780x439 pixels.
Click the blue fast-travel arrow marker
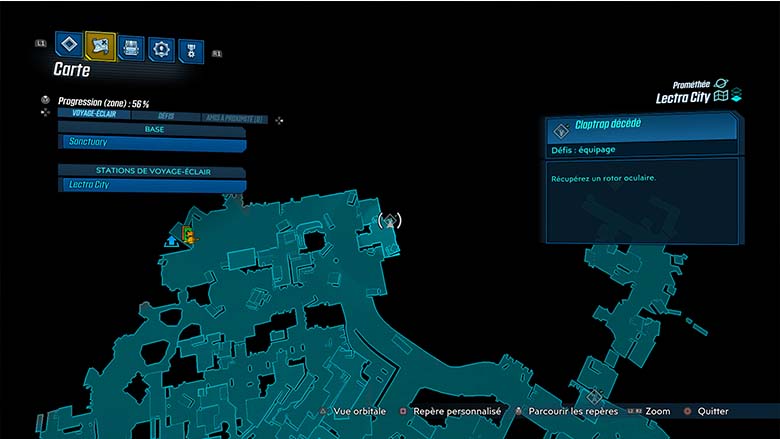[x=172, y=239]
